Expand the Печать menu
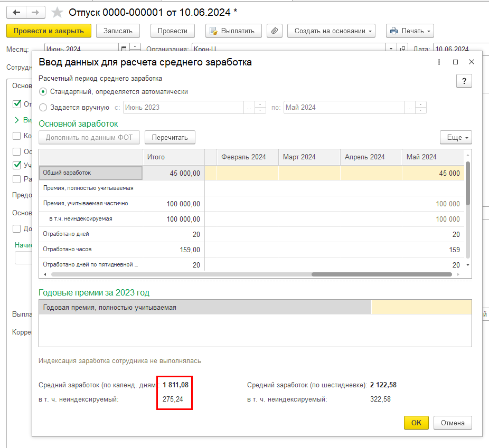The height and width of the screenshot is (448, 489). [409, 31]
